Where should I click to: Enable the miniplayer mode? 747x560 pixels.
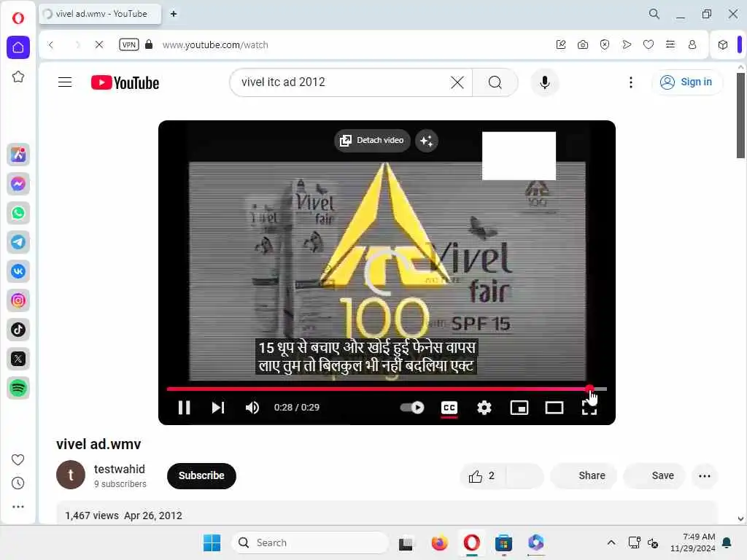point(519,408)
